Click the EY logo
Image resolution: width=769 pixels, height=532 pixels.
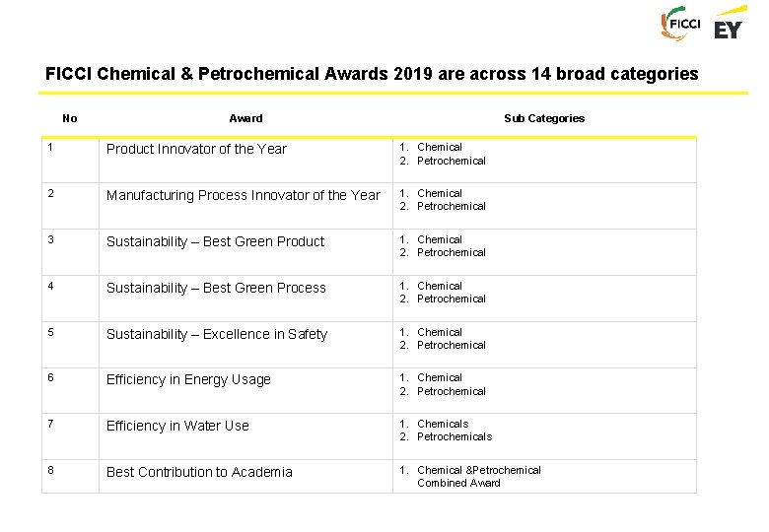731,23
